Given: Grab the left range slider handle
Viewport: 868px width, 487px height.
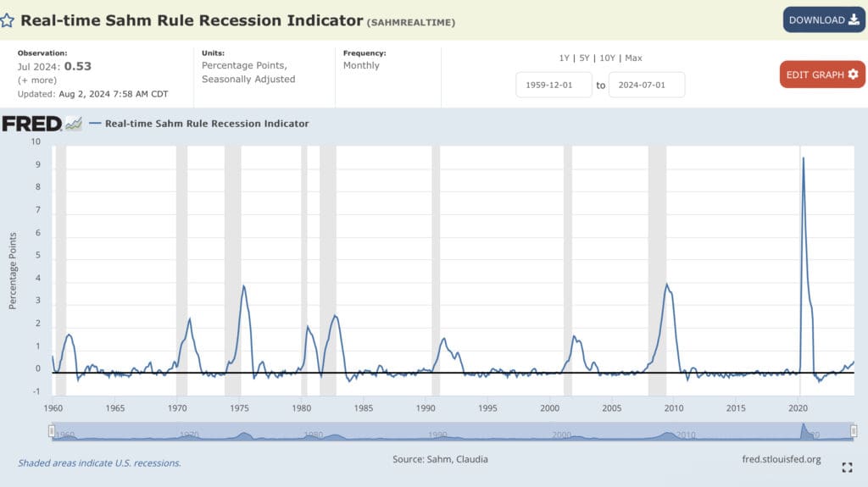Looking at the screenshot, I should point(52,432).
